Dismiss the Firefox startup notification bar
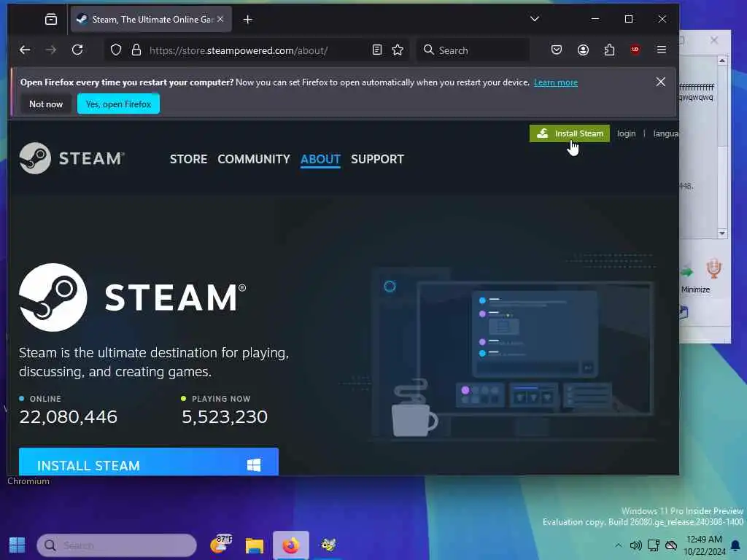This screenshot has width=747, height=560. pyautogui.click(x=661, y=82)
